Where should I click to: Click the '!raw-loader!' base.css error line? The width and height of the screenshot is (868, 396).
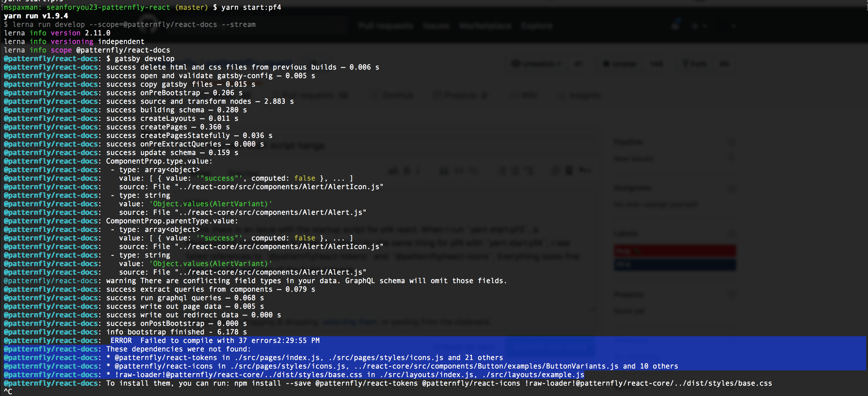tap(294, 375)
